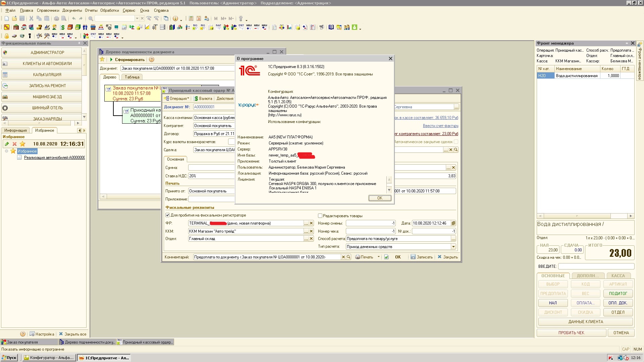Click the open book toolbar icon

[x=331, y=27]
